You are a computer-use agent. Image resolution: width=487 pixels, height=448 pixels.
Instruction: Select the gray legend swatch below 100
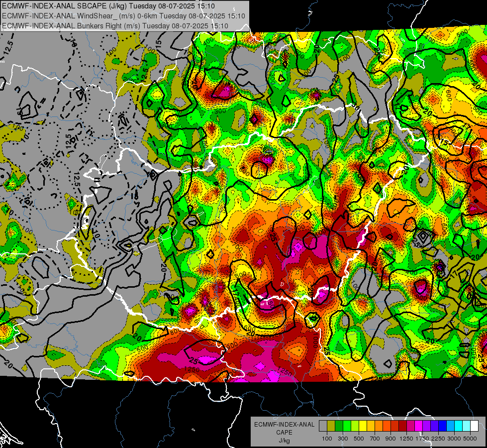tap(323, 426)
